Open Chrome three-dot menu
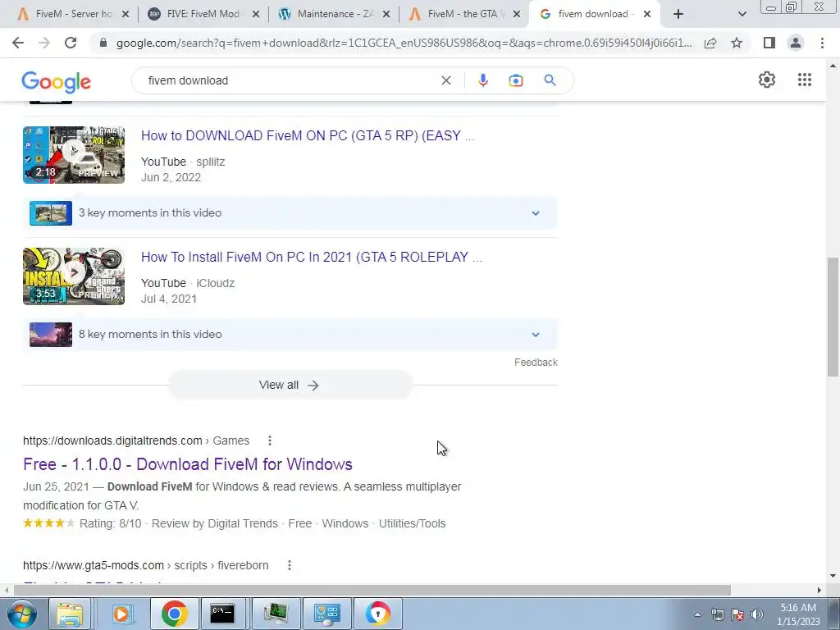This screenshot has width=840, height=630. click(822, 43)
